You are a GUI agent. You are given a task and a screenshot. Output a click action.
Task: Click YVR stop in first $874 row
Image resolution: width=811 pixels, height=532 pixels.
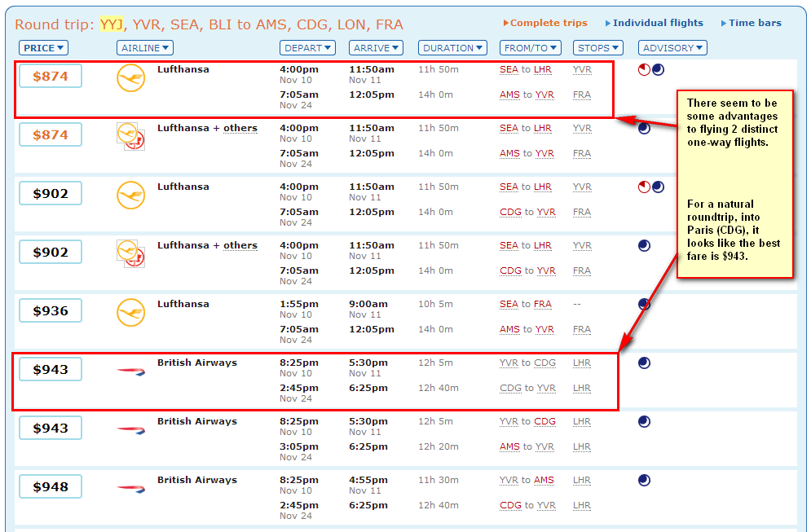click(583, 70)
